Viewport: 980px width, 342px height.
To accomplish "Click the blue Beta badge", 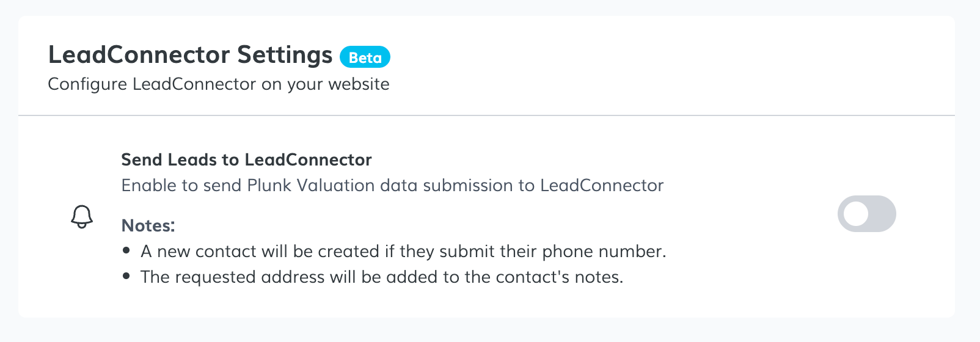I will pos(365,57).
